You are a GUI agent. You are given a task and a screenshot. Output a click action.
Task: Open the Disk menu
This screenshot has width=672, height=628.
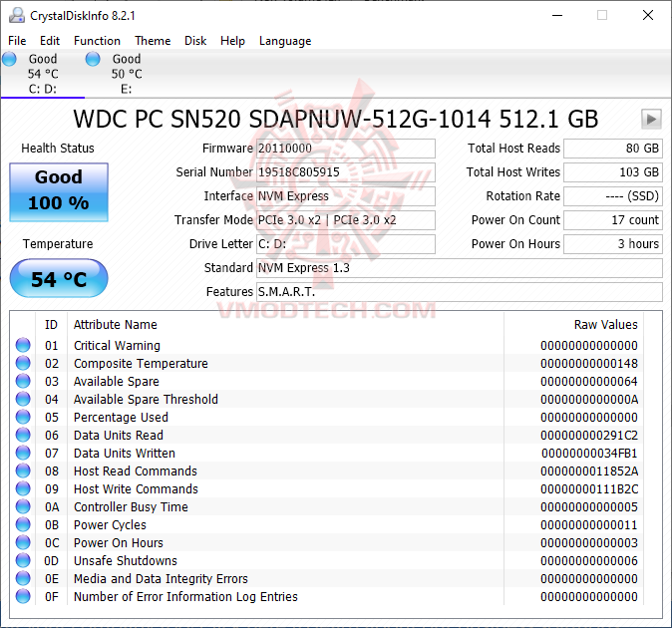195,41
